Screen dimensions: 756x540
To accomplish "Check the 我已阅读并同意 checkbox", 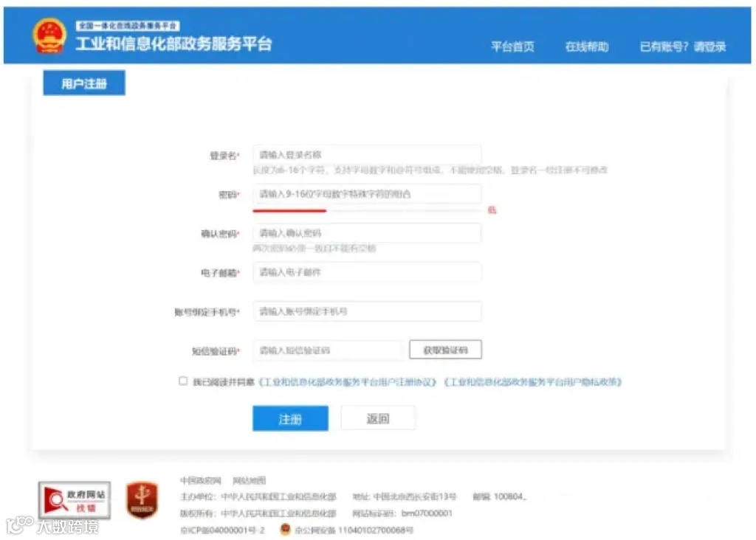I will [x=183, y=381].
